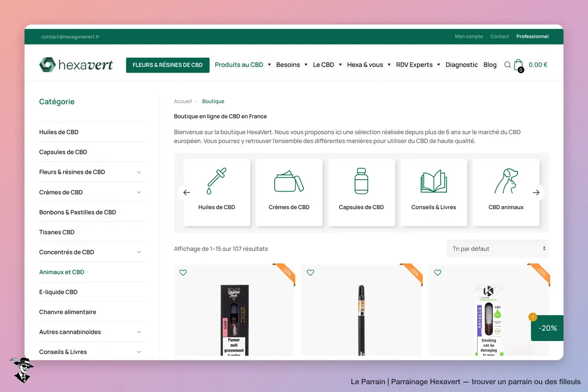Open the shopping cart bag icon

tap(518, 65)
